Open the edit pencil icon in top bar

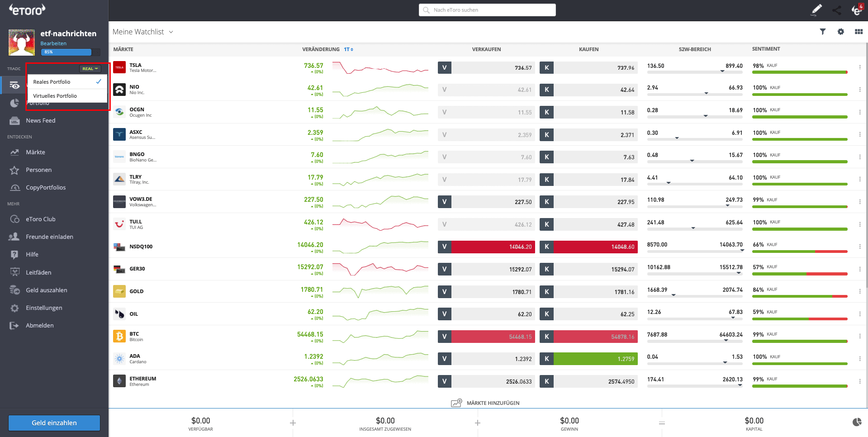point(816,10)
